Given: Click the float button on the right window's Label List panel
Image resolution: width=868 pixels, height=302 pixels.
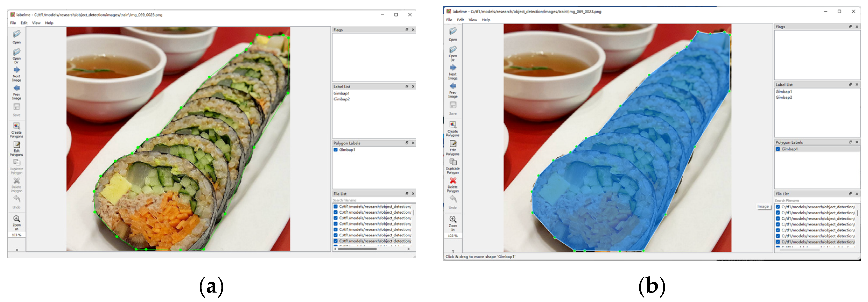Looking at the screenshot, I should coord(850,85).
